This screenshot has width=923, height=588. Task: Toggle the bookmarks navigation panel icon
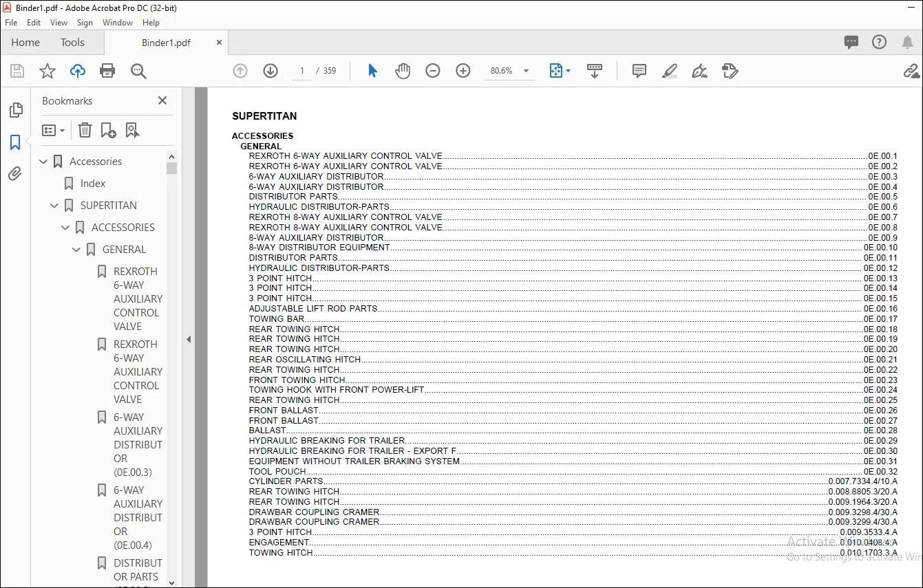[15, 142]
